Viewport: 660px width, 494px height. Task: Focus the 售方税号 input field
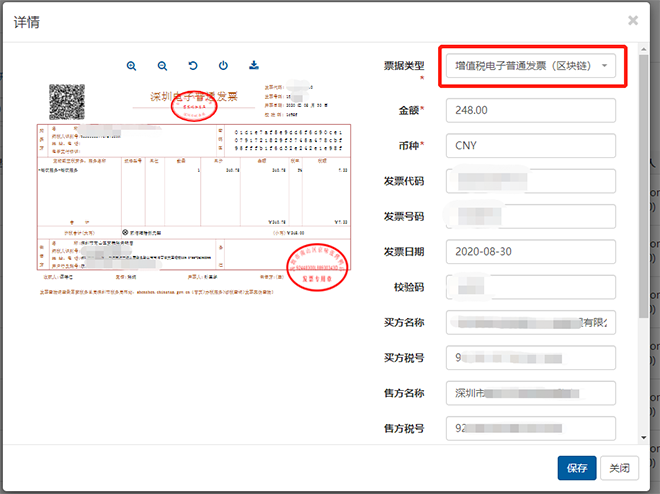(531, 428)
